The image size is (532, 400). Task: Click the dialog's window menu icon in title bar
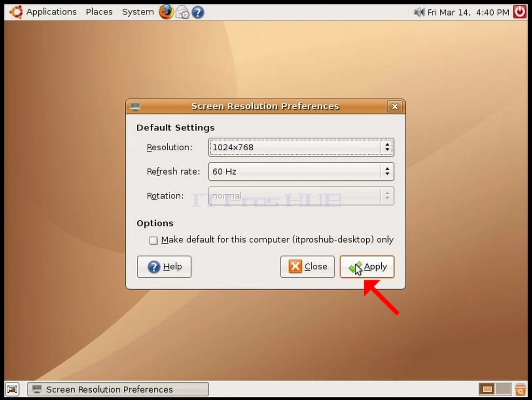click(135, 107)
